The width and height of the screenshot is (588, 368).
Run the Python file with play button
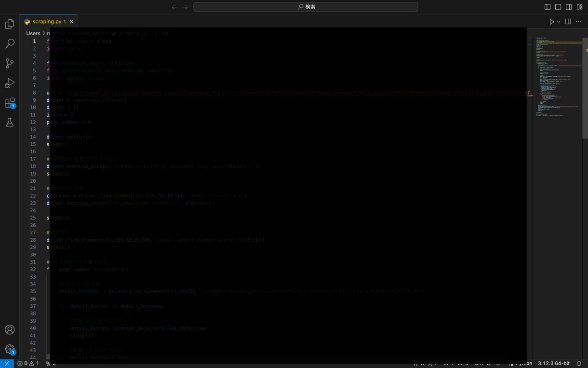click(x=552, y=22)
